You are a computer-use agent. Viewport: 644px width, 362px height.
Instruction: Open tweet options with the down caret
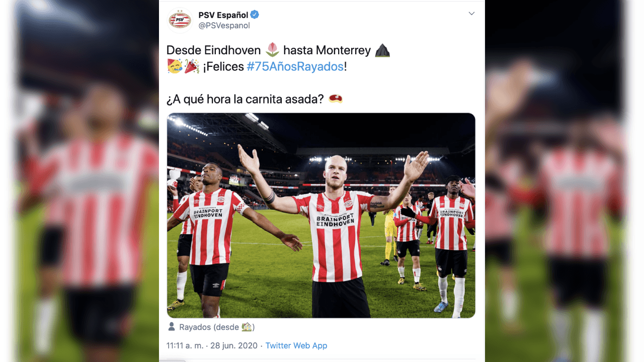click(x=471, y=14)
